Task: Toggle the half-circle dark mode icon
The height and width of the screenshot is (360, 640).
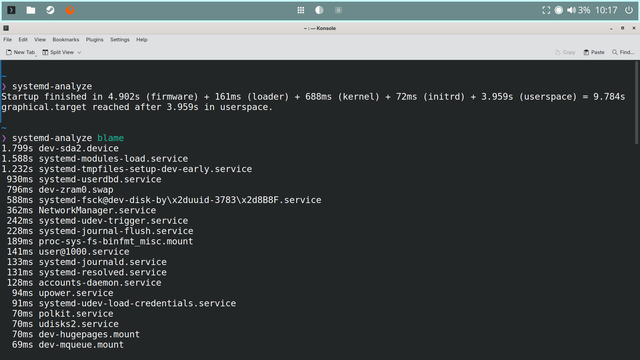Action: [319, 10]
